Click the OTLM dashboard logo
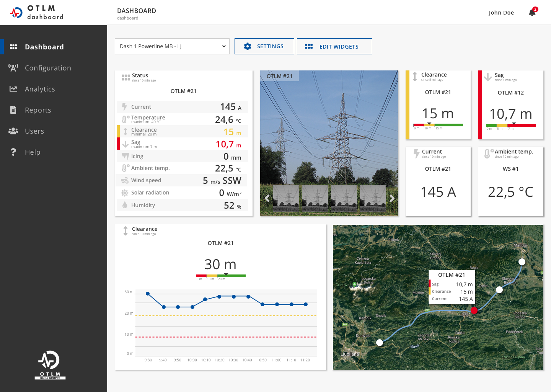Screen dimensions: 551x392 tap(37, 13)
